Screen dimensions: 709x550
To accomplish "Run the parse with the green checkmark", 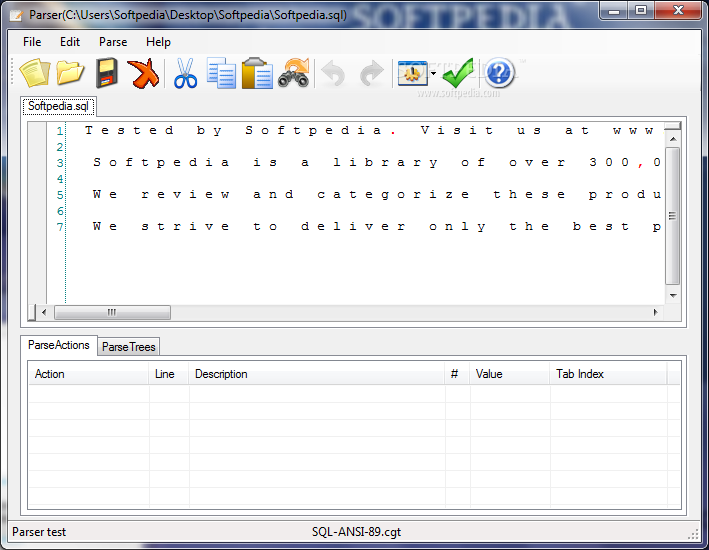I will coord(458,73).
